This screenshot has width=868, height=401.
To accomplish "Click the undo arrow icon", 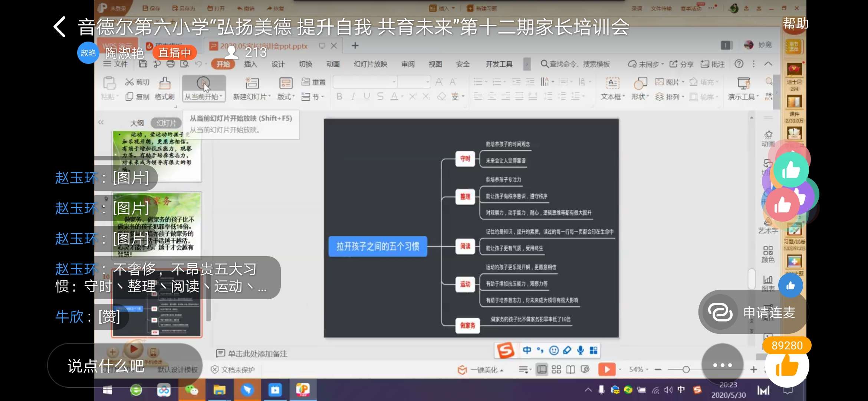I will pyautogui.click(x=198, y=64).
